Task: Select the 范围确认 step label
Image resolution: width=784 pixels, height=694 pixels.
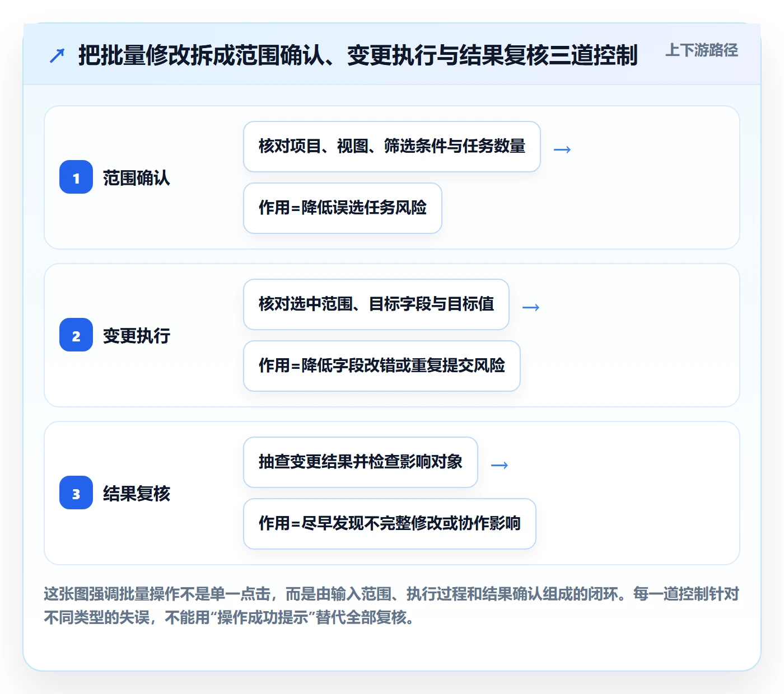Action: 137,178
